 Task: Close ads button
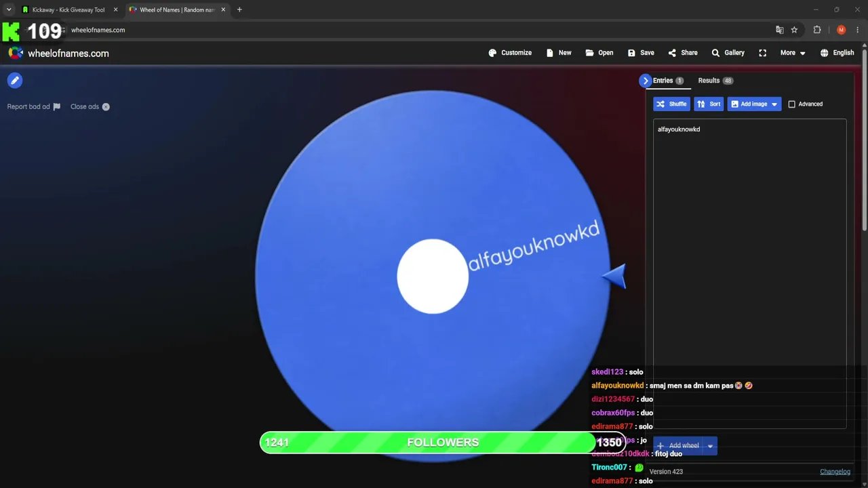[x=90, y=106]
